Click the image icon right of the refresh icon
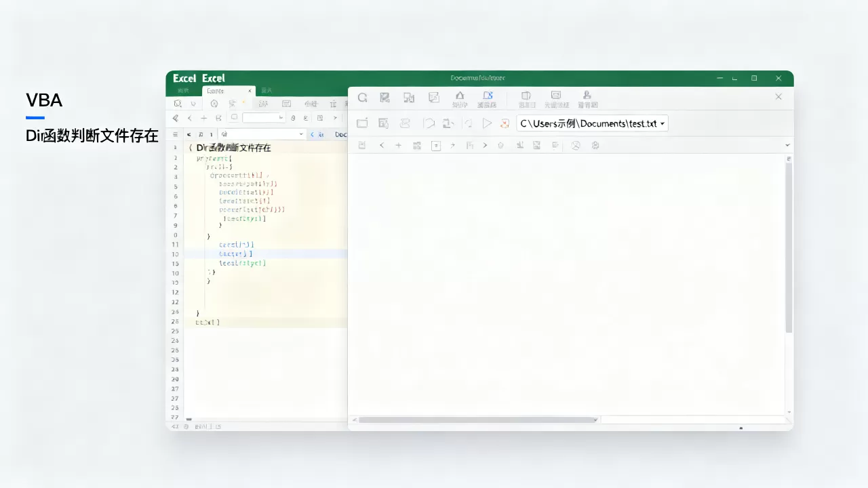Viewport: 868px width, 488px height. [x=384, y=98]
